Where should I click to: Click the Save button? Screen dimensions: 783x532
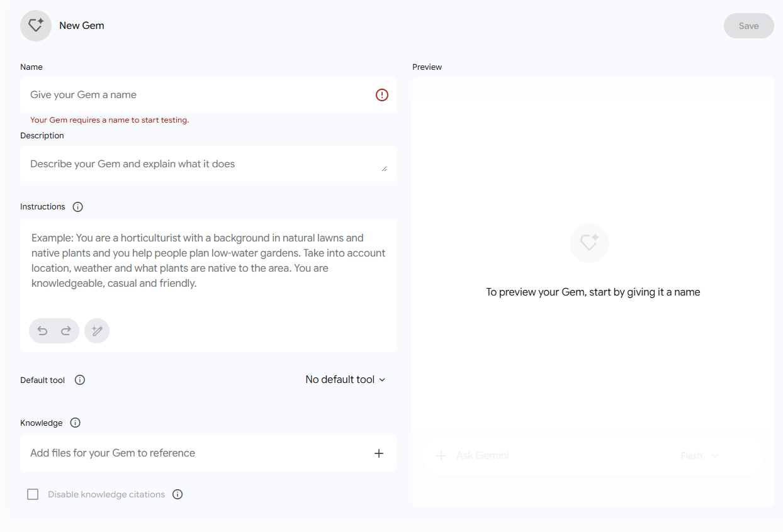point(749,26)
